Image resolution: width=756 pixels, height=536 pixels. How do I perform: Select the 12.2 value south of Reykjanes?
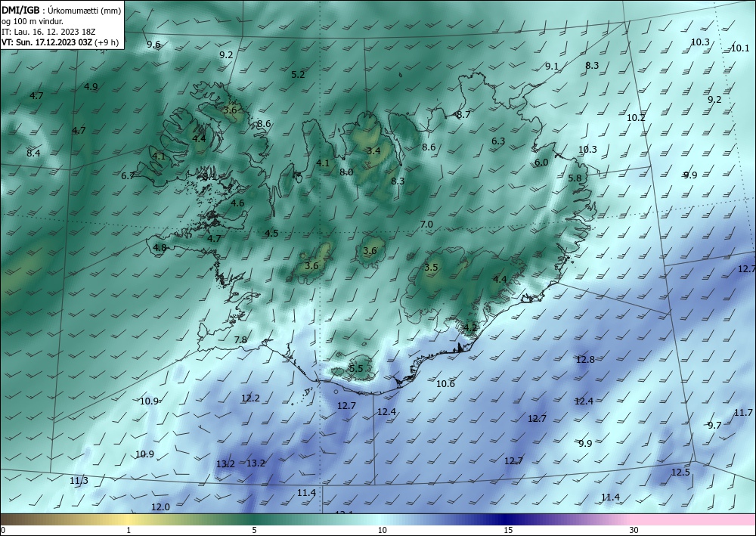point(251,398)
